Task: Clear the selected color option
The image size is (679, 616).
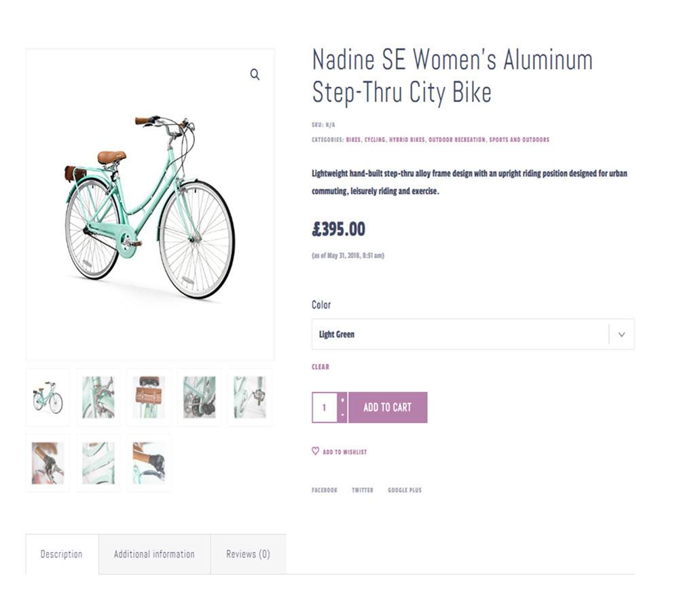Action: coord(320,367)
